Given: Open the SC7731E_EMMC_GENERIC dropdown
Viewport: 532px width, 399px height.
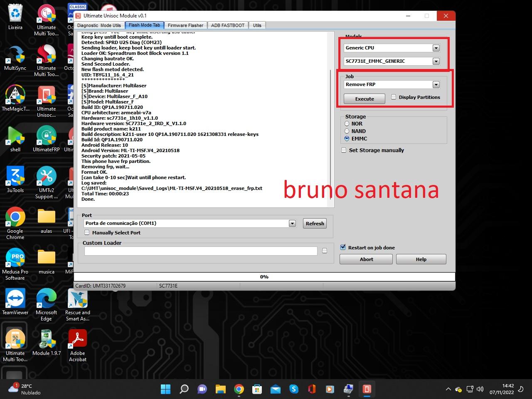Looking at the screenshot, I should [436, 61].
